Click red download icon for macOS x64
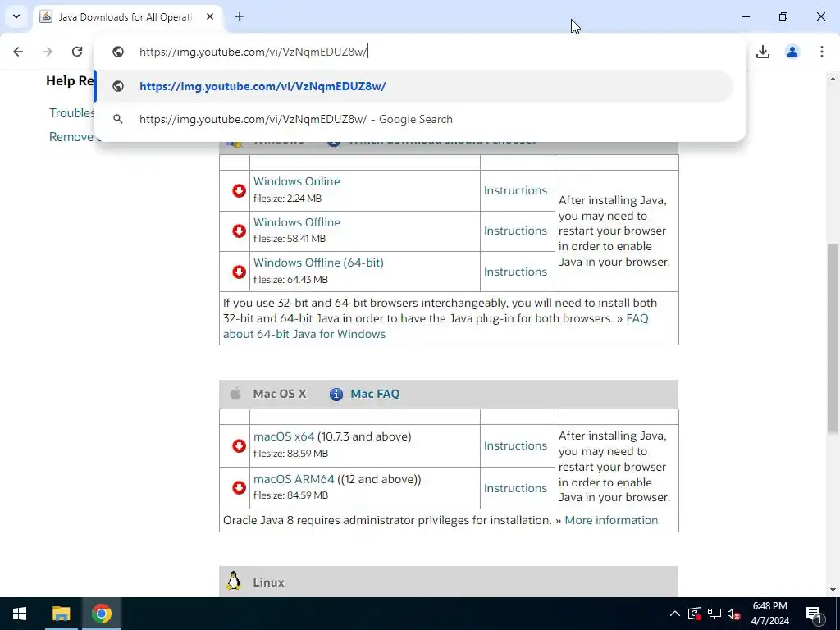 (x=239, y=445)
